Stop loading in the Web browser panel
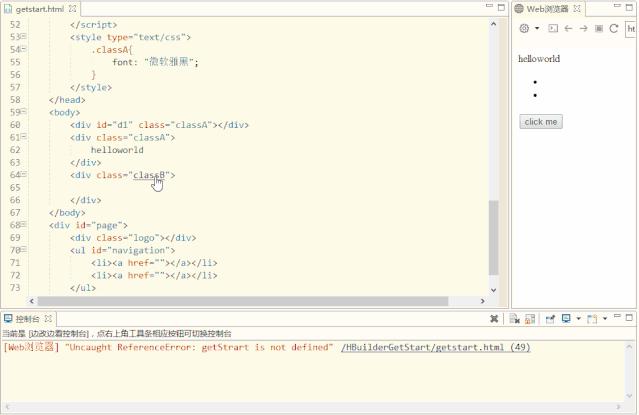The width and height of the screenshot is (639, 415). tap(599, 28)
